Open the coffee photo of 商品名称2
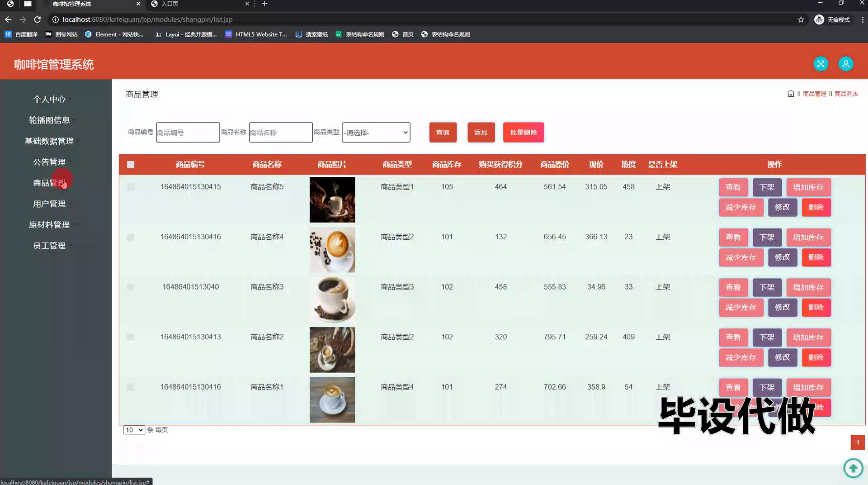Viewport: 868px width, 485px height. click(332, 350)
